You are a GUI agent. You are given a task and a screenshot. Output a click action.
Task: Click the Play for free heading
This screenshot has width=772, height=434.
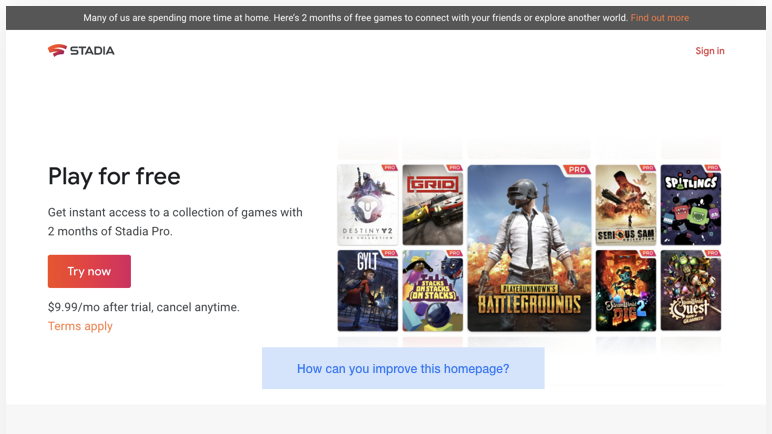pos(114,176)
